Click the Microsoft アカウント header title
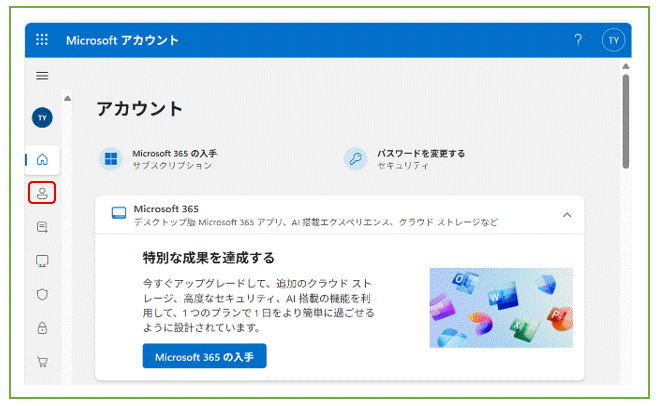The width and height of the screenshot is (663, 406). click(122, 40)
